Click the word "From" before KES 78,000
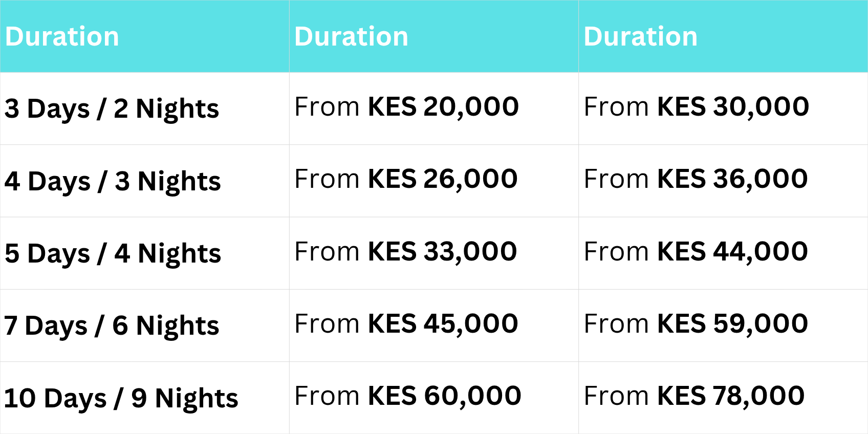Image resolution: width=868 pixels, height=434 pixels. (x=616, y=396)
